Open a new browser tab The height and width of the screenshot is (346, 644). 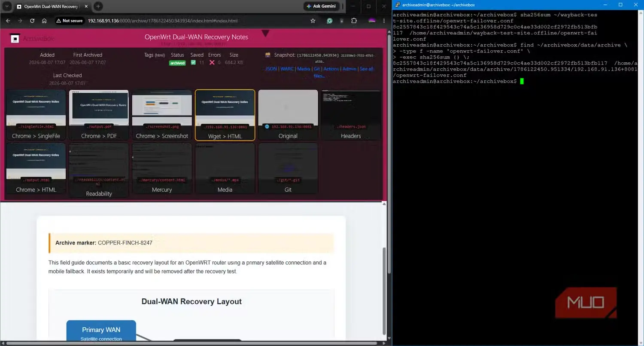(98, 6)
